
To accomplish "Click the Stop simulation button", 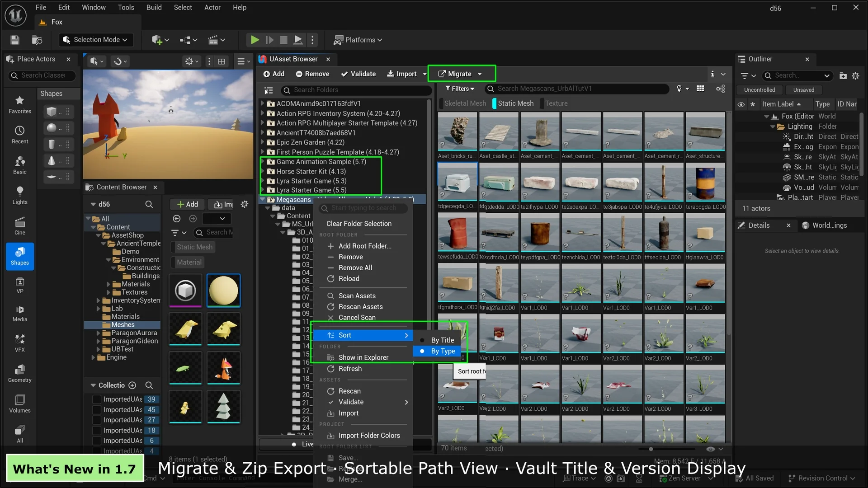I will (283, 40).
